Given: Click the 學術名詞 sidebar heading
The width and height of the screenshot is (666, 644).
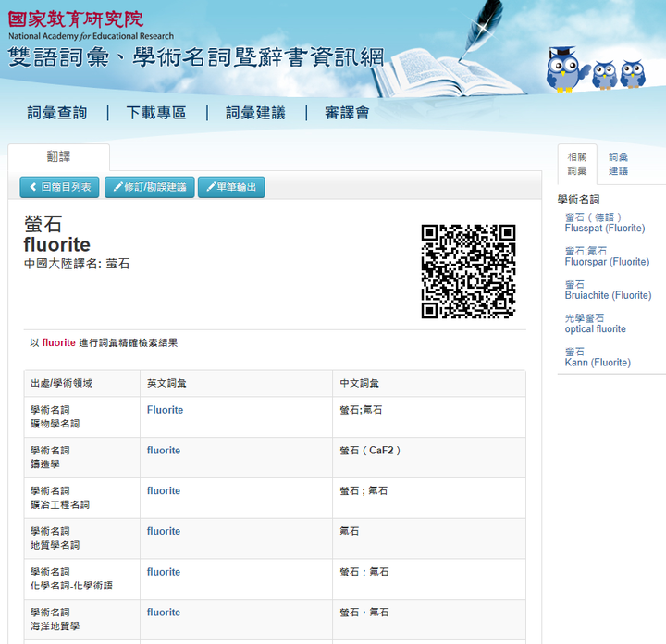Looking at the screenshot, I should 578,200.
